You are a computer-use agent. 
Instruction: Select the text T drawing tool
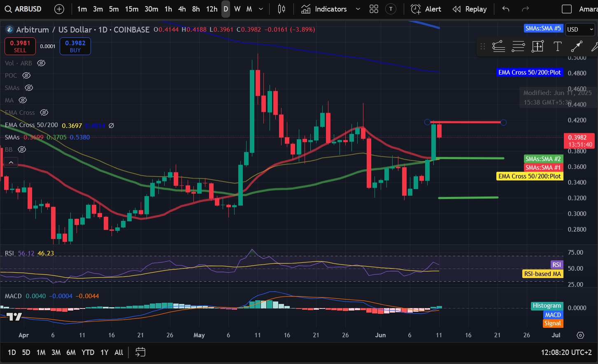[x=557, y=46]
